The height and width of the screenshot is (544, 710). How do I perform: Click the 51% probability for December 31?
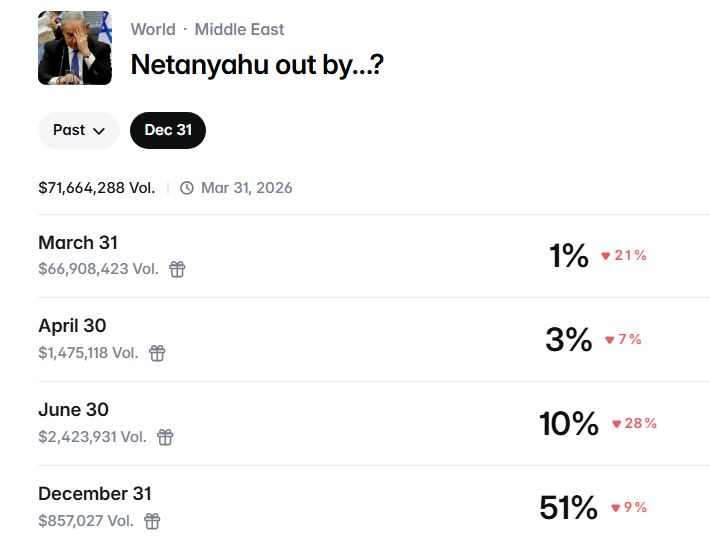click(x=568, y=508)
